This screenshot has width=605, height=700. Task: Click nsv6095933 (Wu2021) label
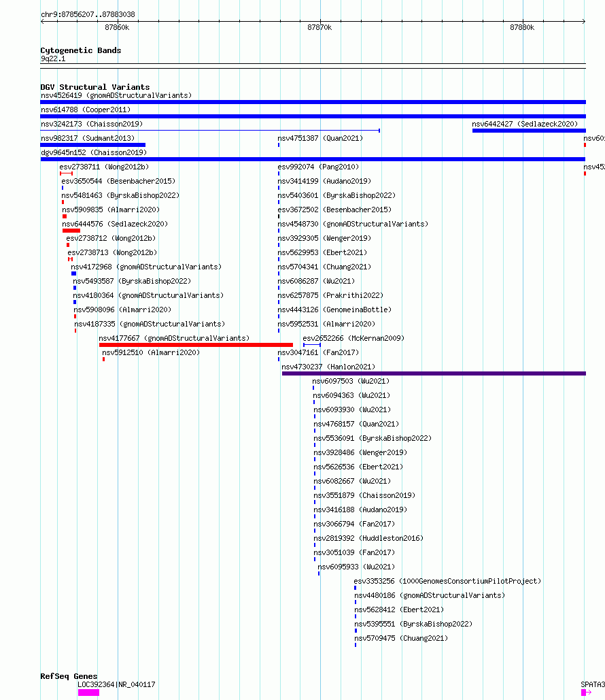coord(356,567)
